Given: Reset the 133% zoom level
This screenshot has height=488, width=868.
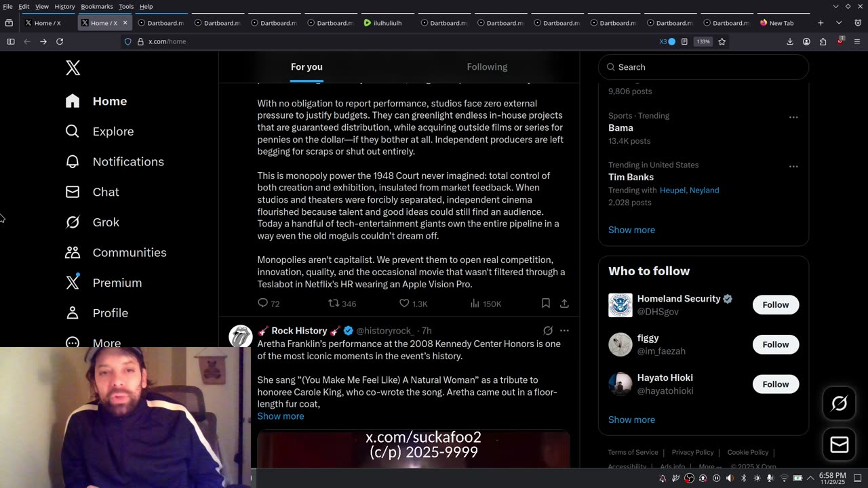Looking at the screenshot, I should tap(703, 41).
